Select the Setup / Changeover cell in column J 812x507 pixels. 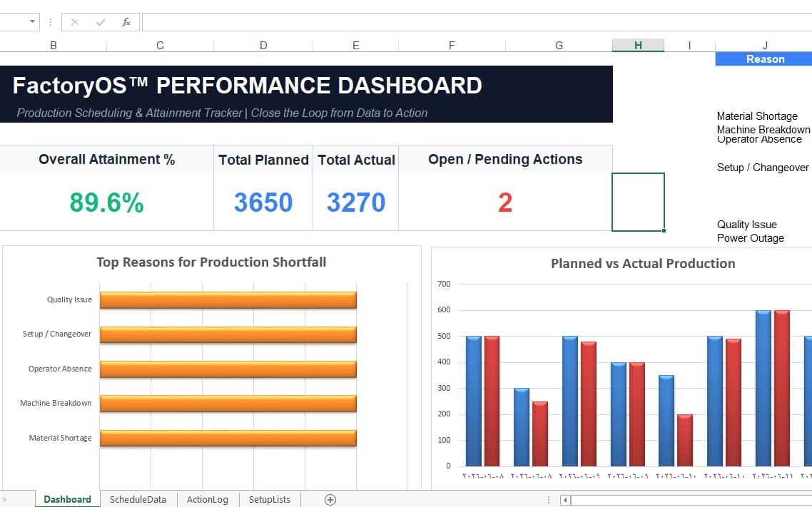tap(763, 168)
